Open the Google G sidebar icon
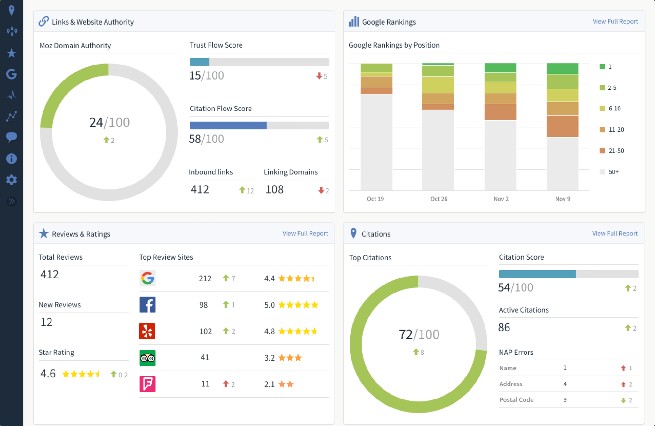The width and height of the screenshot is (655, 426). click(12, 74)
